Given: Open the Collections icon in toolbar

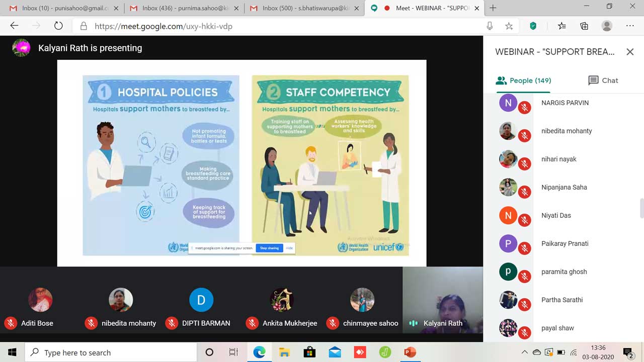Looking at the screenshot, I should point(584,26).
